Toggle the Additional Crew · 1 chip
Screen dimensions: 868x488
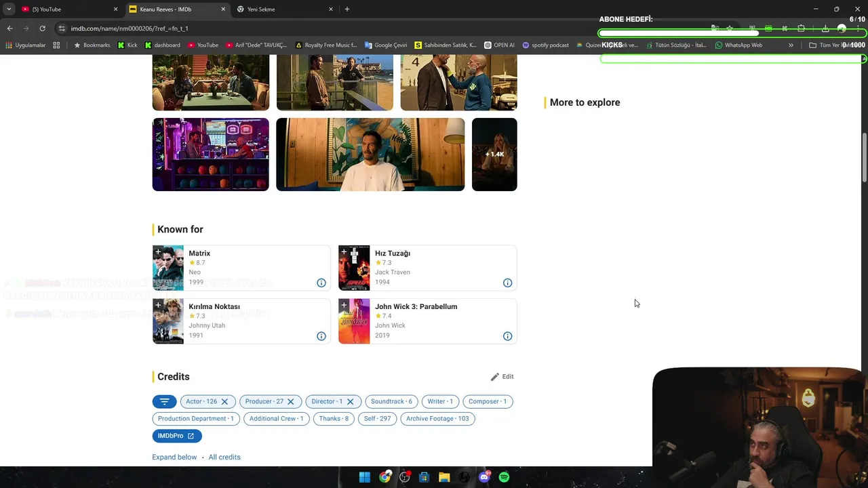coord(276,419)
